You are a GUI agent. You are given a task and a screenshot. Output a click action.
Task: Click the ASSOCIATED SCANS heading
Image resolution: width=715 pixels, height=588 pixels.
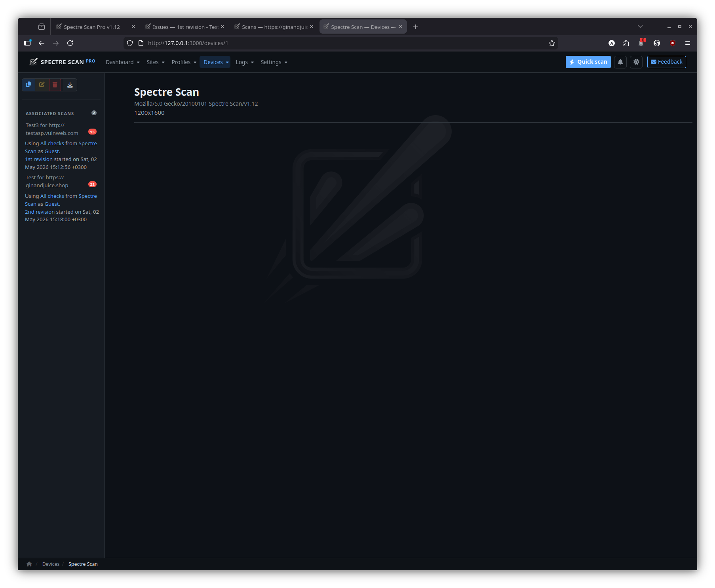point(50,114)
